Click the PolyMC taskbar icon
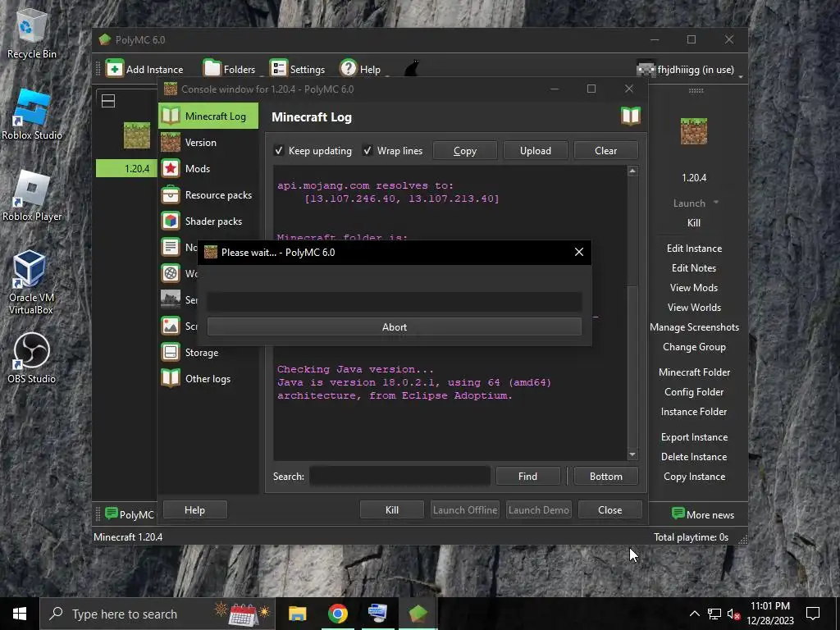Viewport: 840px width, 630px height. 418,614
